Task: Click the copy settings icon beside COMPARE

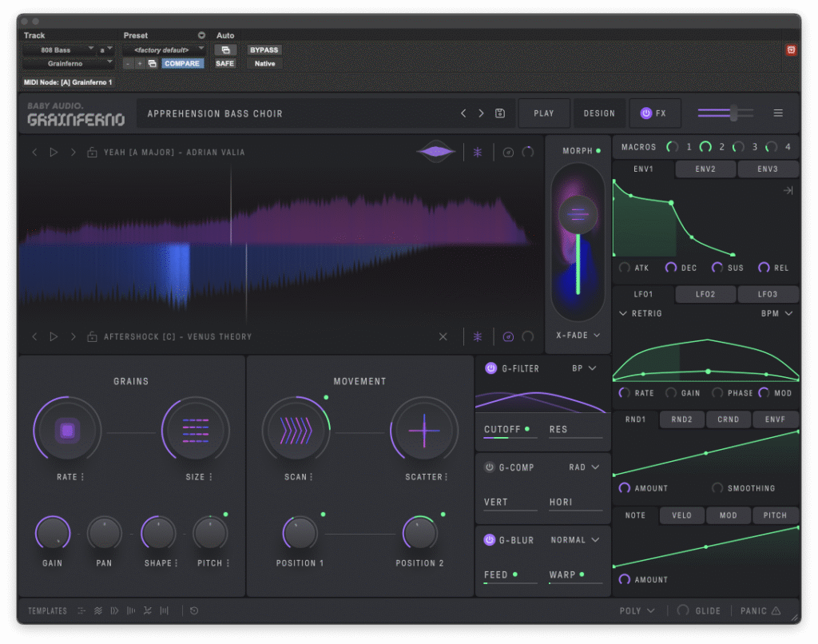Action: tap(153, 63)
